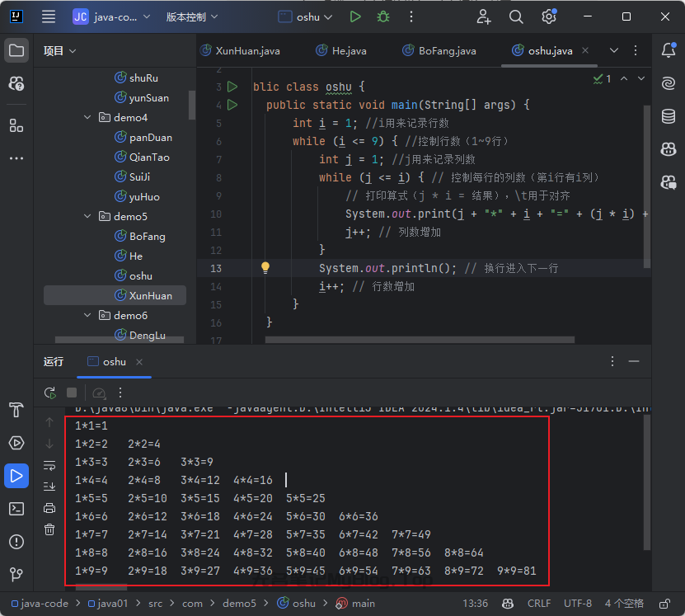Click the console horizontal scrollbar
This screenshot has width=685, height=616.
coord(101,588)
